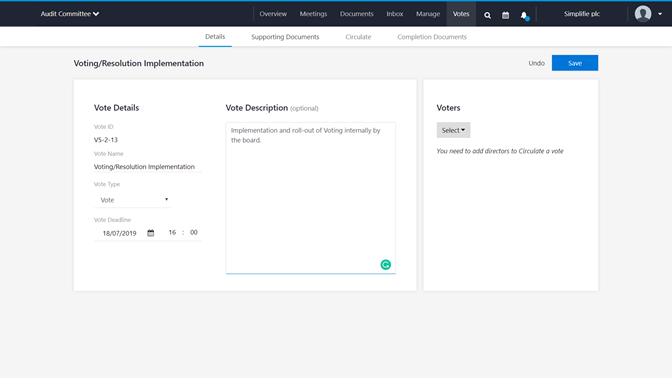Viewport: 672px width, 378px height.
Task: Click the Vote Details heading
Action: coord(117,108)
